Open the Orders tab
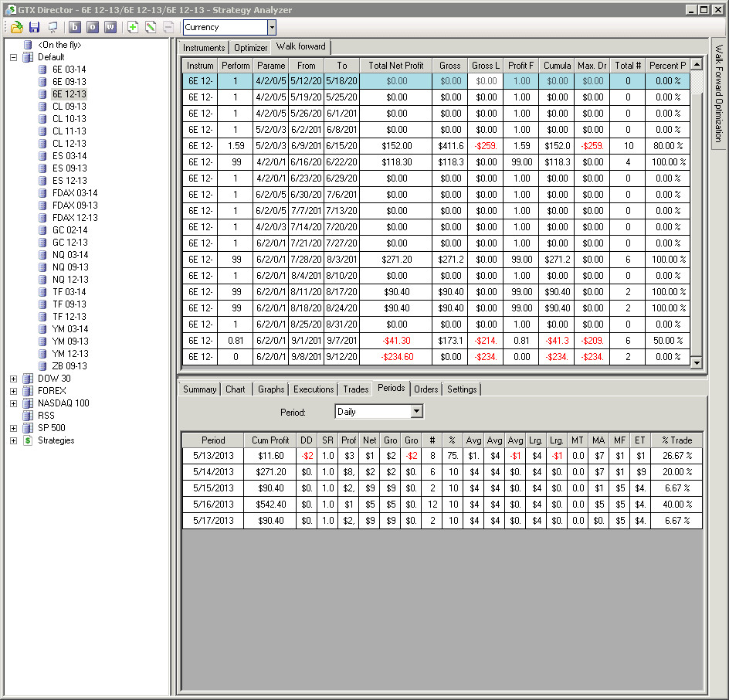This screenshot has width=729, height=700. (426, 389)
